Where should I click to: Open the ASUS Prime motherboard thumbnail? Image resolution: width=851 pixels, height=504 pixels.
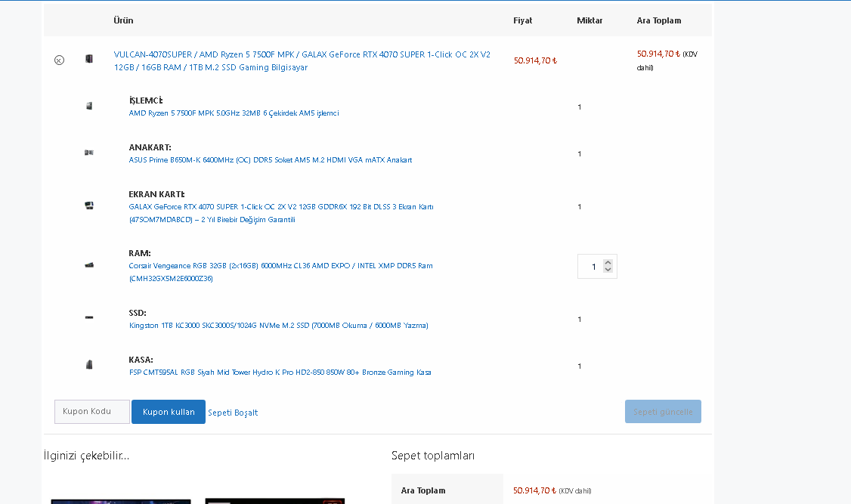(89, 153)
